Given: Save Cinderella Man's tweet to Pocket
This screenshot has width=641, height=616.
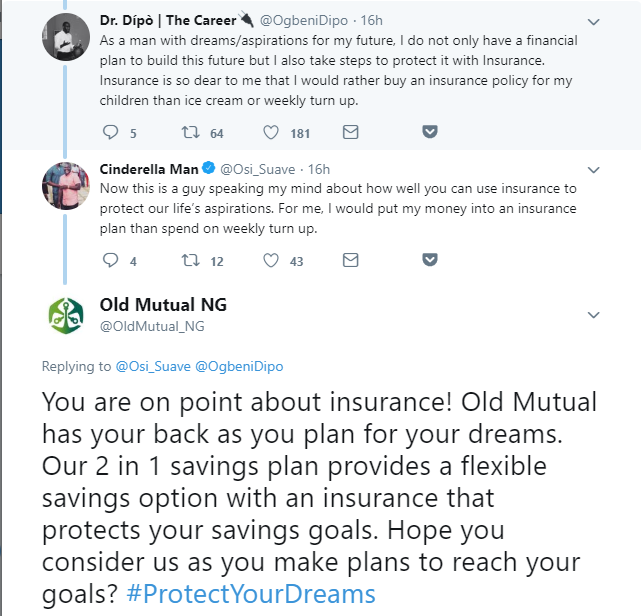Looking at the screenshot, I should pyautogui.click(x=430, y=260).
